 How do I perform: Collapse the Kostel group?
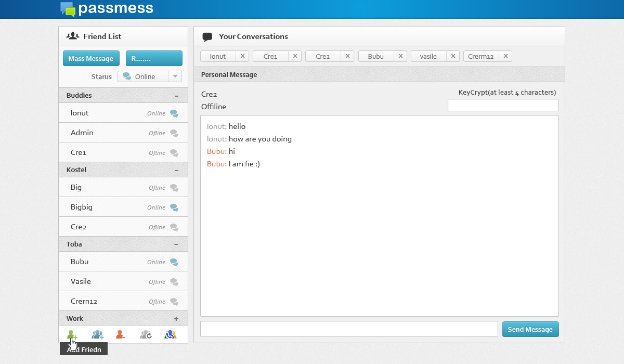(176, 170)
